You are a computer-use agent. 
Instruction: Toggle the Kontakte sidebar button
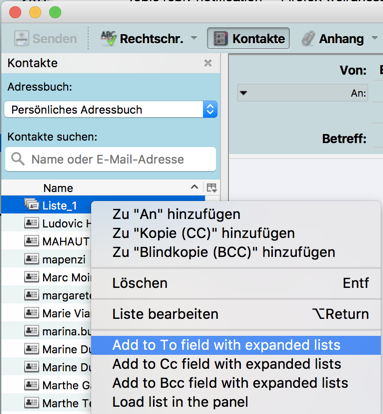248,38
